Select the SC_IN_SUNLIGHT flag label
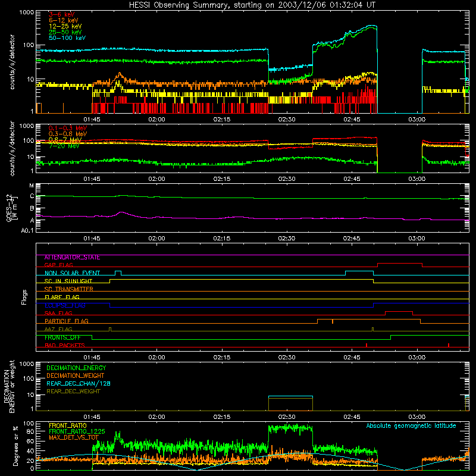476x476 pixels. click(x=68, y=281)
